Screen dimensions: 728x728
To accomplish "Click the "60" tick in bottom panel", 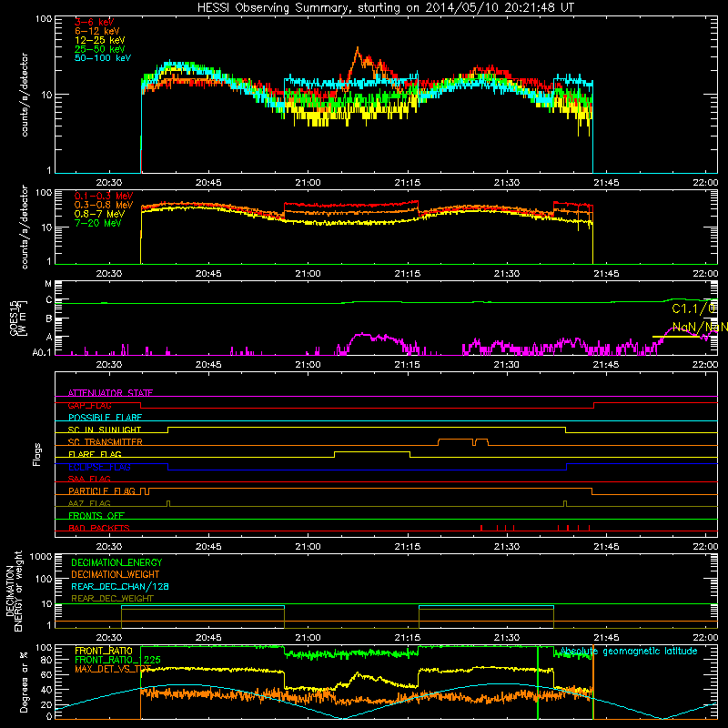I will click(46, 674).
